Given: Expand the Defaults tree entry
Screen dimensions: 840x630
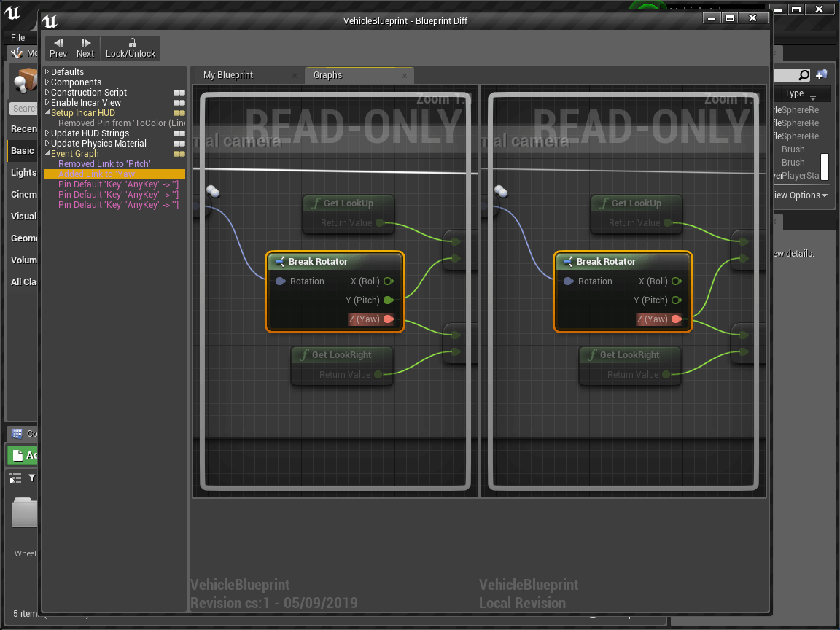Looking at the screenshot, I should [47, 72].
